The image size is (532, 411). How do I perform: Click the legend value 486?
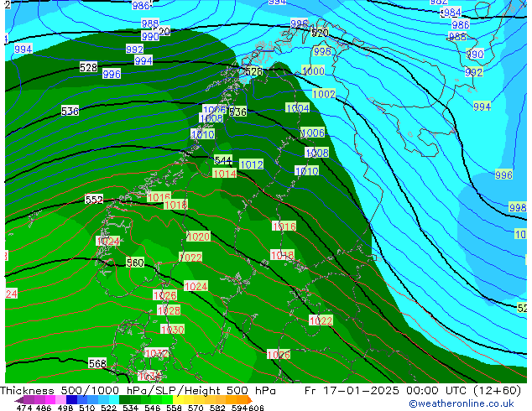(x=44, y=408)
